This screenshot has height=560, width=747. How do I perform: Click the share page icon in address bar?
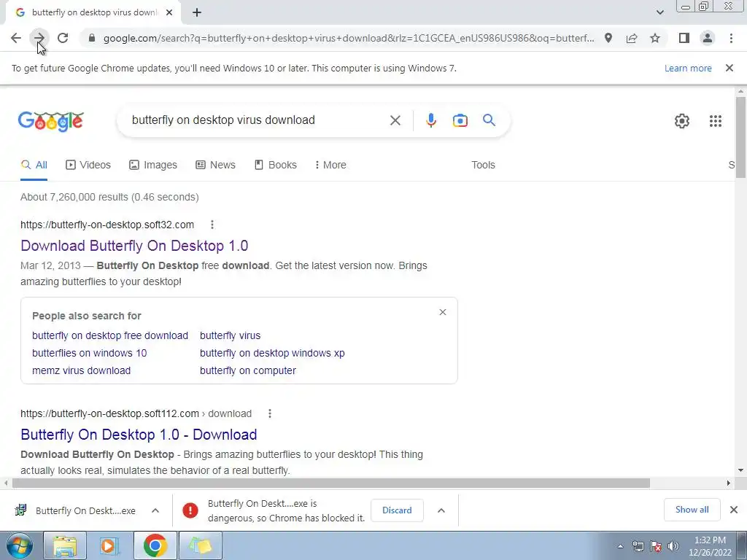click(x=632, y=38)
